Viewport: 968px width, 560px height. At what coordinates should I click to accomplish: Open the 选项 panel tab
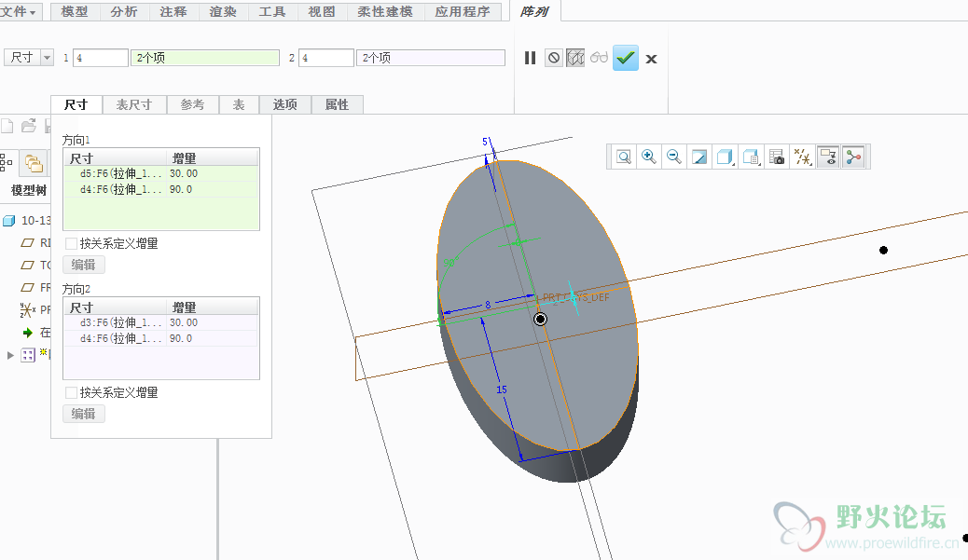285,104
